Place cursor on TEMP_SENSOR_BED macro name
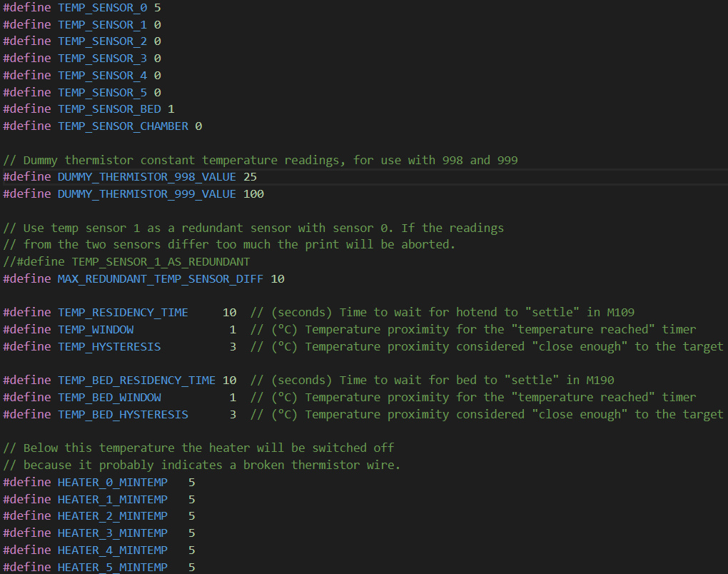Image resolution: width=728 pixels, height=574 pixels. click(109, 109)
